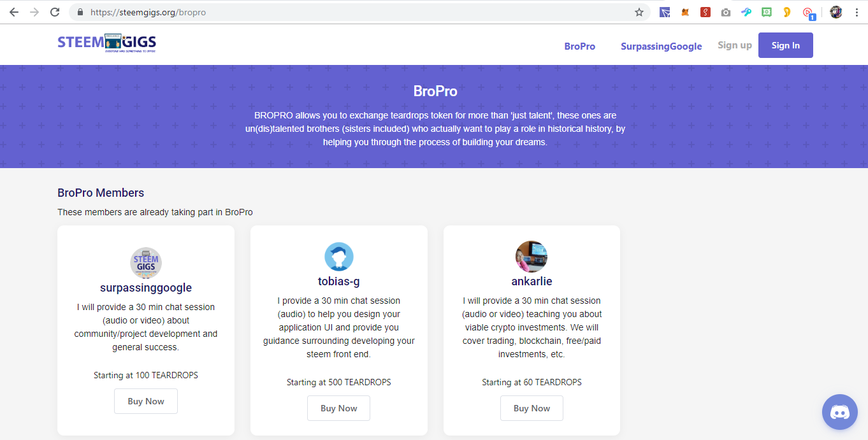This screenshot has width=868, height=440.
Task: Open the Discord chat bubble
Action: click(x=840, y=412)
